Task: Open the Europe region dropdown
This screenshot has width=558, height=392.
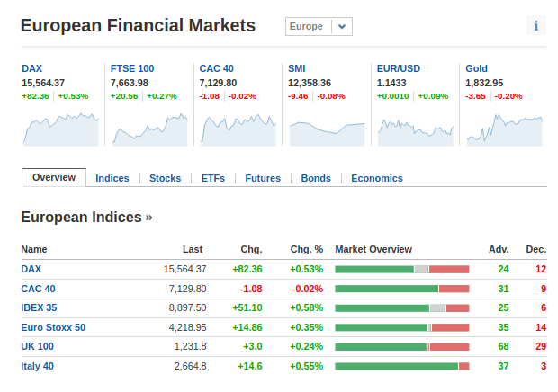Action: 319,27
